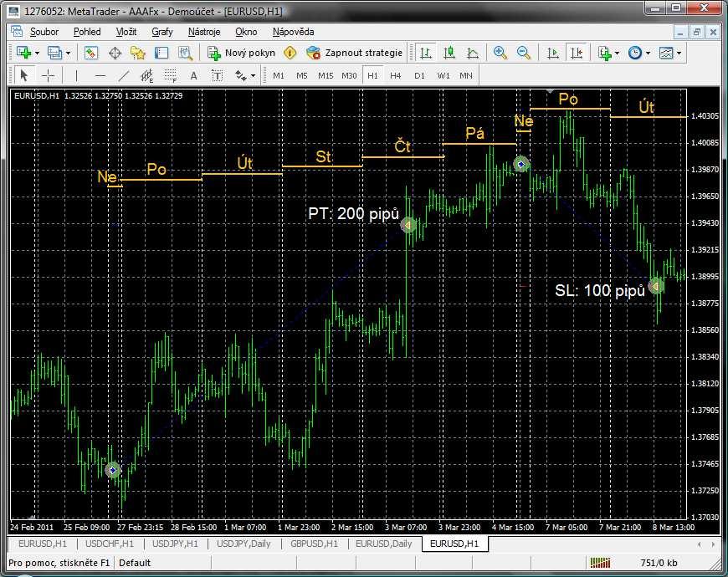This screenshot has height=577, width=728.
Task: Click the SL: 100 pipů chart label
Action: tap(600, 290)
